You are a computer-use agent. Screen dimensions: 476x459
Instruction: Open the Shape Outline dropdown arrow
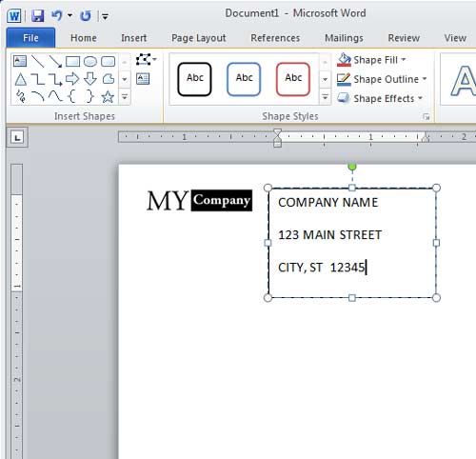pos(425,79)
